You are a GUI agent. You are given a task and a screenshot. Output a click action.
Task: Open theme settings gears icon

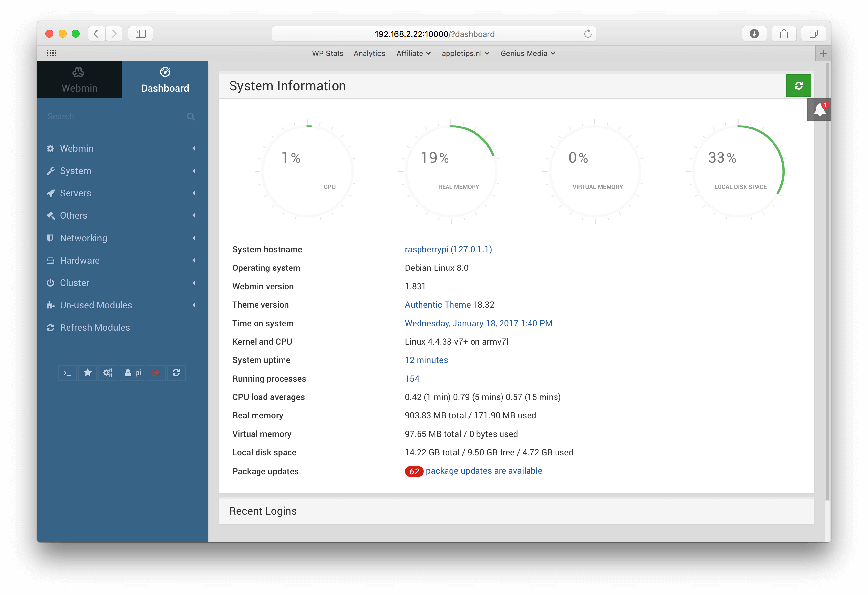pyautogui.click(x=108, y=373)
